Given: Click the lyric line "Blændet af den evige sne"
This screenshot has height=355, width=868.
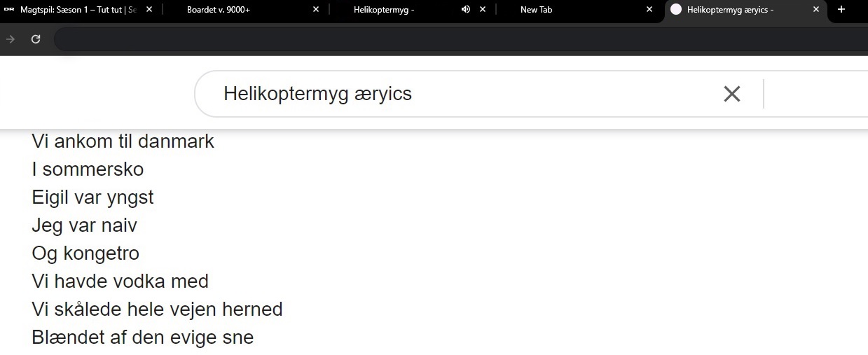Looking at the screenshot, I should click(x=142, y=337).
